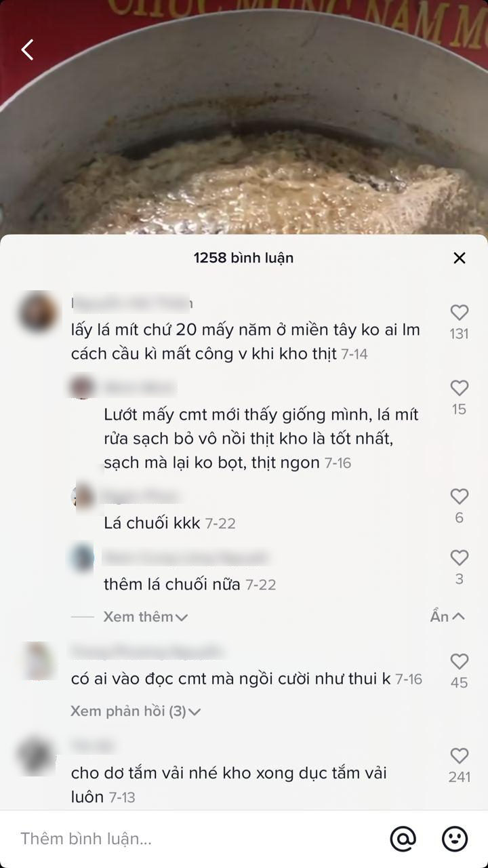This screenshot has width=488, height=868.
Task: Focus the 'Thêm bình luận...' input field
Action: pos(197,839)
